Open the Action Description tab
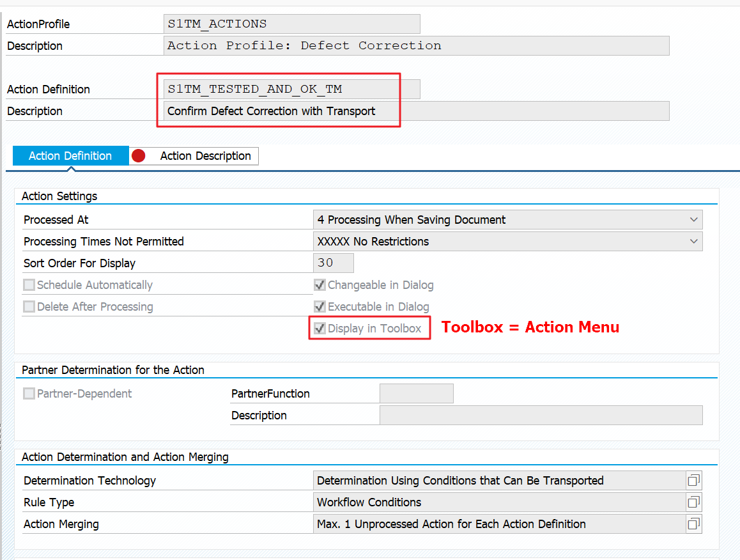Image resolution: width=740 pixels, height=560 pixels. click(205, 156)
